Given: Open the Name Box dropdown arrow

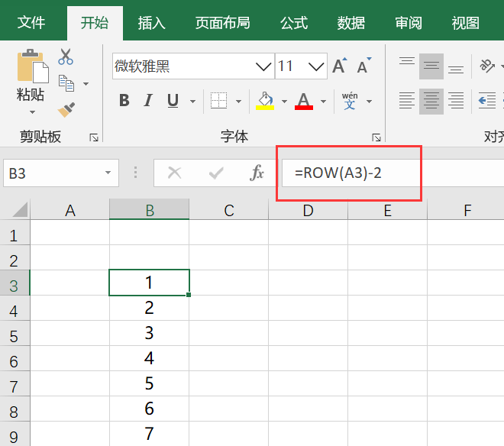Looking at the screenshot, I should click(x=108, y=173).
